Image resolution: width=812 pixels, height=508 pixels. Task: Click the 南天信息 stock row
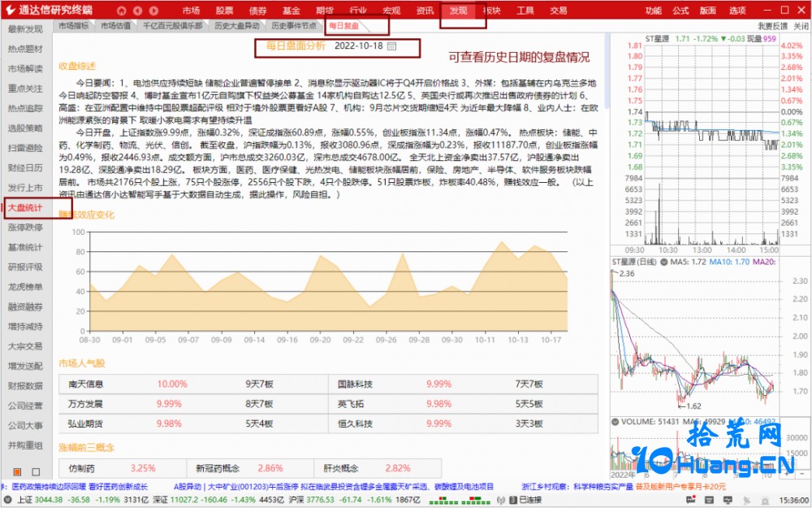click(x=194, y=384)
